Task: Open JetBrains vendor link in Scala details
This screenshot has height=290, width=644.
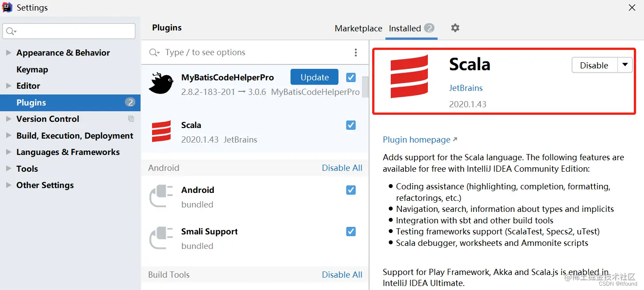Action: tap(466, 88)
